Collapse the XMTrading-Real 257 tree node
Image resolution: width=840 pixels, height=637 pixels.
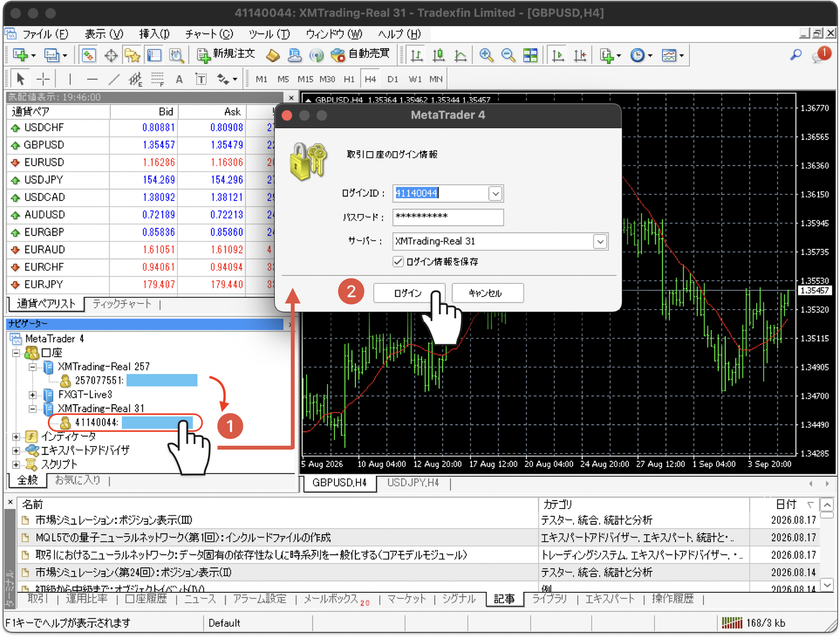click(33, 367)
